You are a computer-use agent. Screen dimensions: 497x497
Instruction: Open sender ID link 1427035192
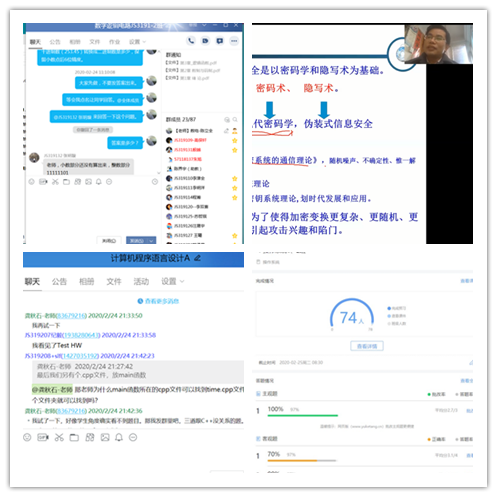80,356
